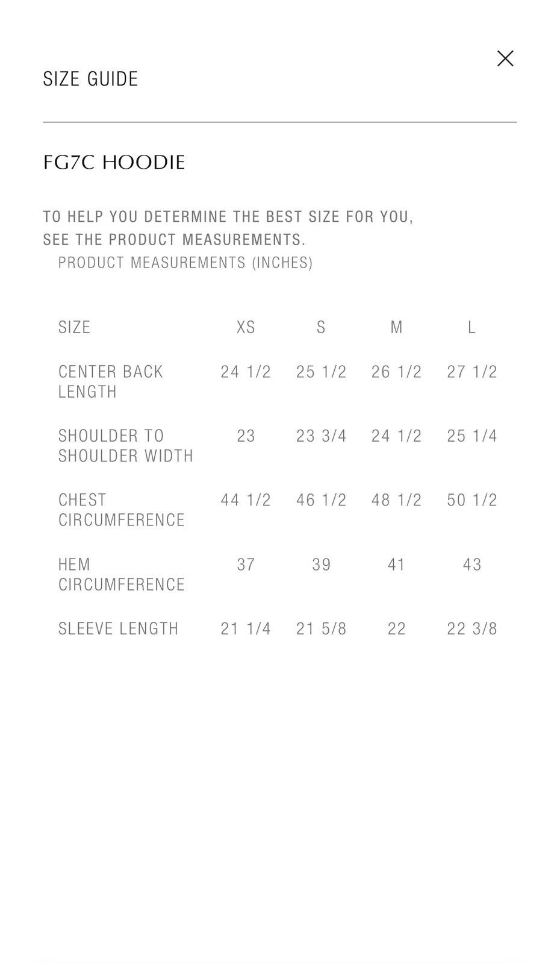Image resolution: width=560 pixels, height=964 pixels.
Task: Click the Hem Circumference row label
Action: (x=122, y=574)
